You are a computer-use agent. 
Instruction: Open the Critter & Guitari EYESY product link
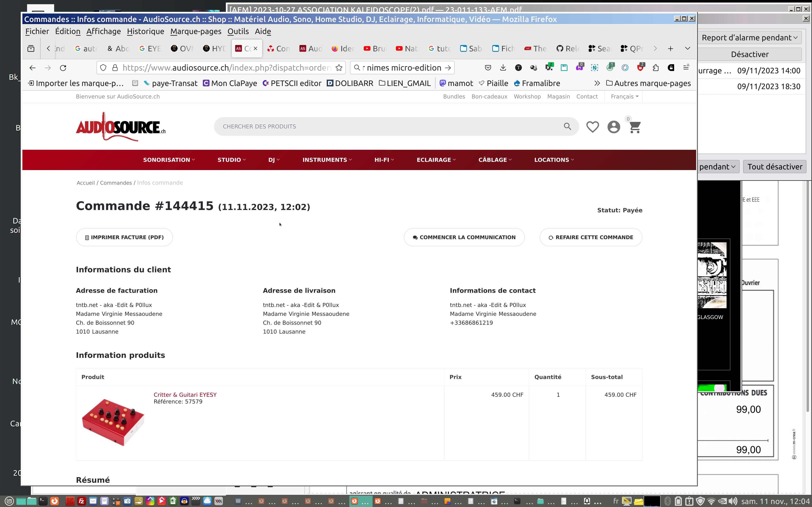[x=185, y=395]
